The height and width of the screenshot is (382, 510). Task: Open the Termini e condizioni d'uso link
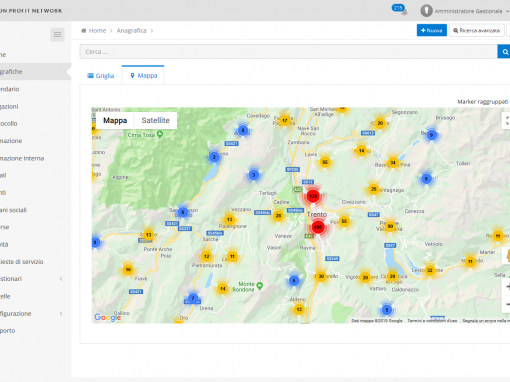(432, 321)
